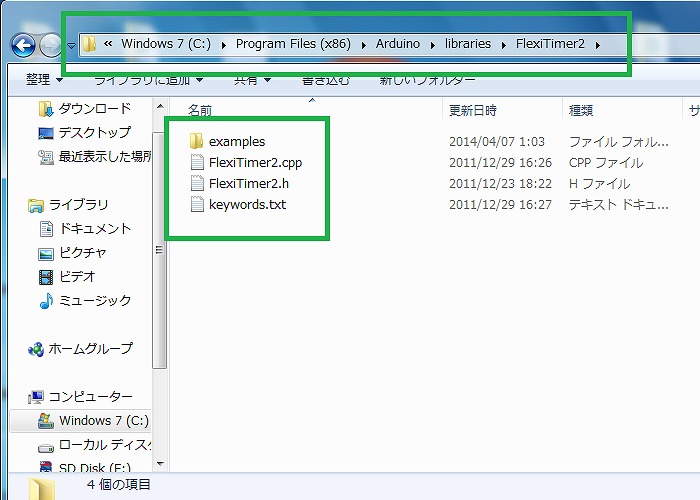The height and width of the screenshot is (500, 700).
Task: Open the 共有 dropdown menu
Action: click(251, 79)
